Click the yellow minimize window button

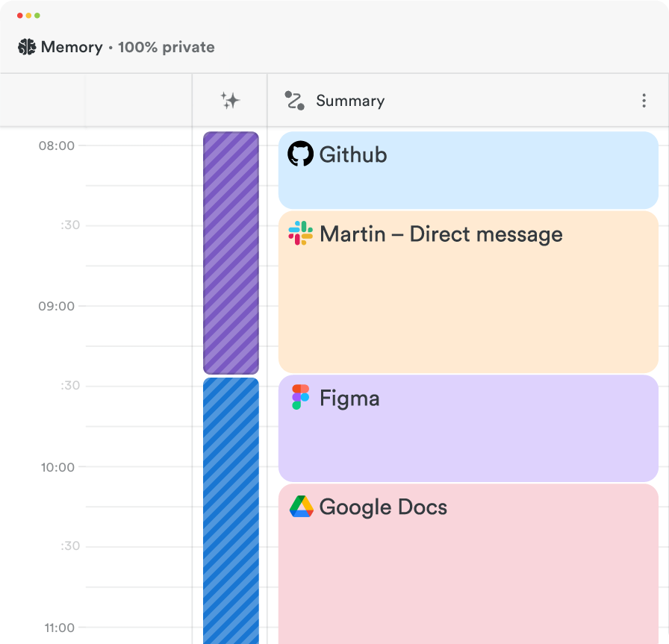[x=28, y=16]
